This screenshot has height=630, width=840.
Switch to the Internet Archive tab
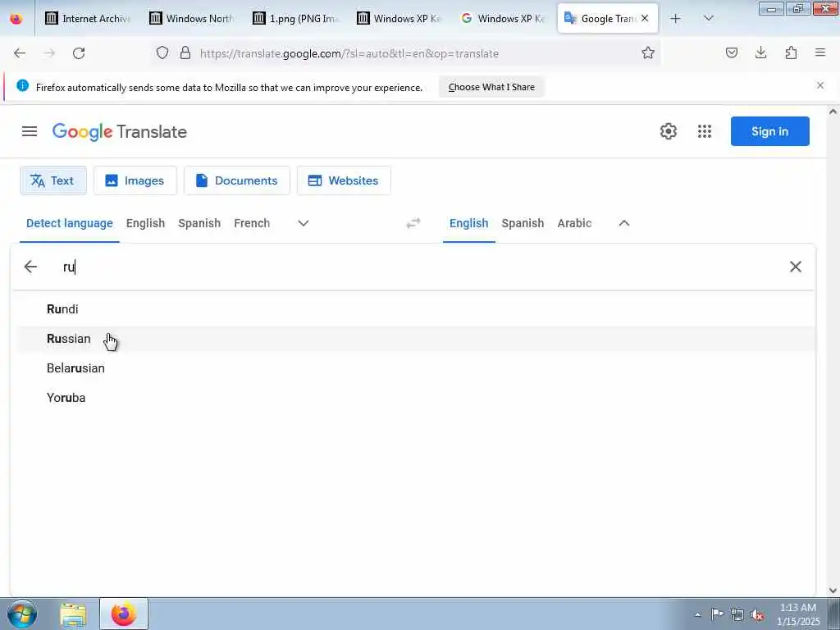click(x=87, y=18)
